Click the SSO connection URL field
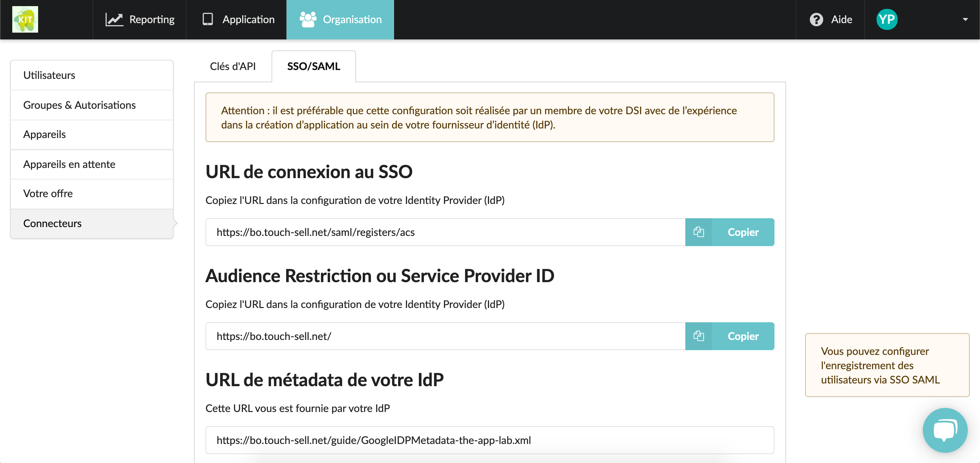This screenshot has height=463, width=980. 445,232
